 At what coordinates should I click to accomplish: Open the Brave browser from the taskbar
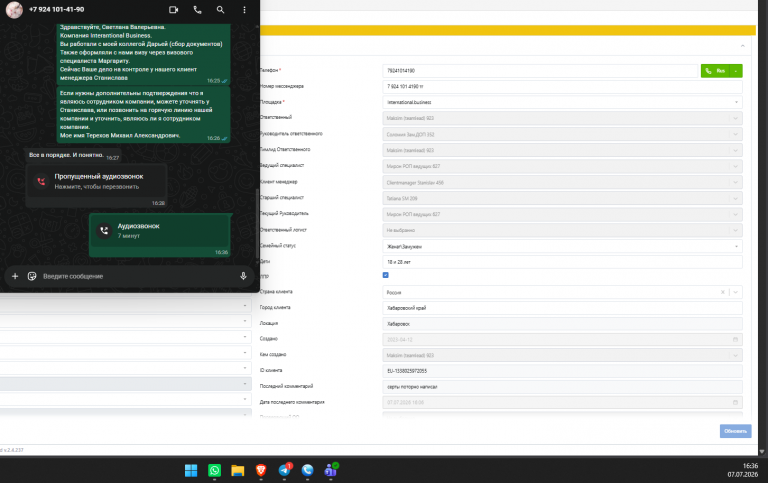click(261, 470)
